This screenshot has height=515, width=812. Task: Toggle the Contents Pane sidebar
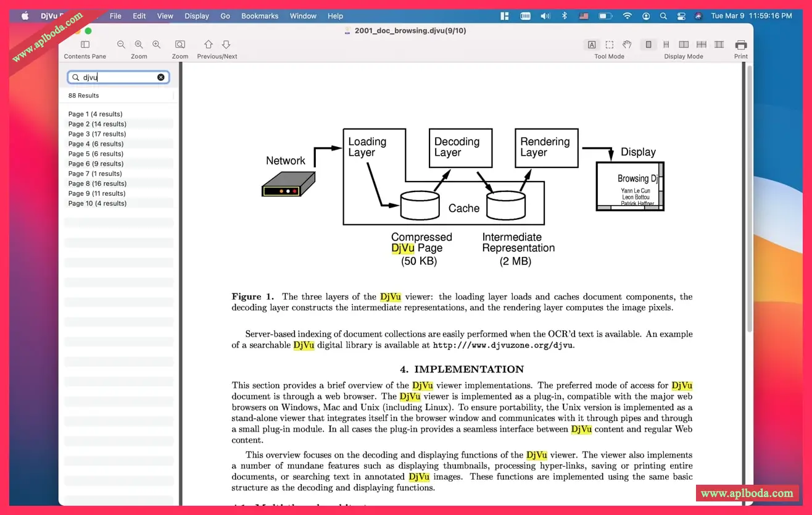coord(85,44)
